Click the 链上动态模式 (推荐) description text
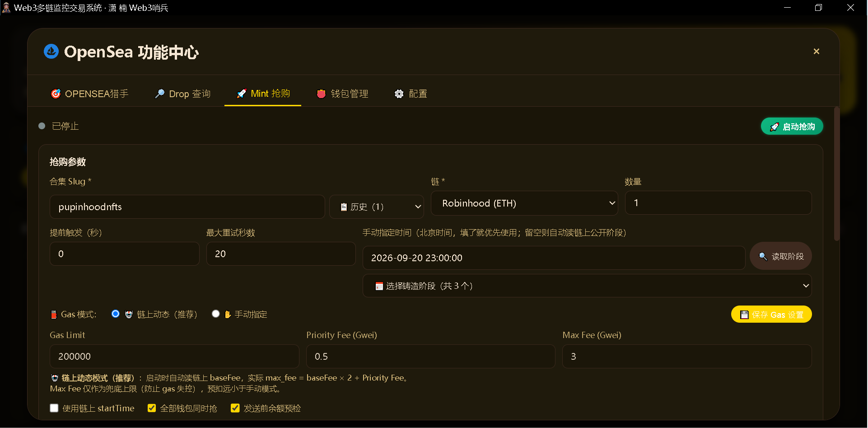 [229, 383]
